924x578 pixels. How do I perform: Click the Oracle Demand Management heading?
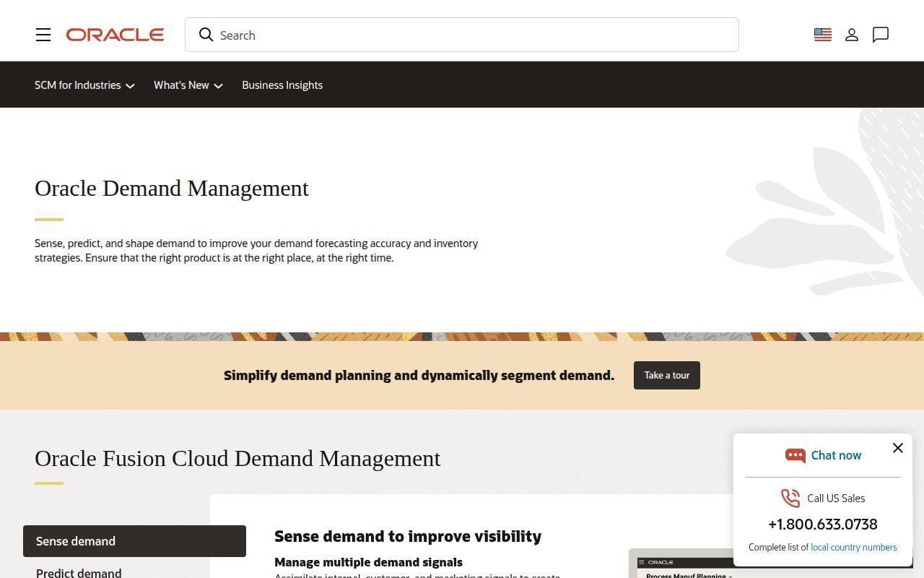coord(172,188)
